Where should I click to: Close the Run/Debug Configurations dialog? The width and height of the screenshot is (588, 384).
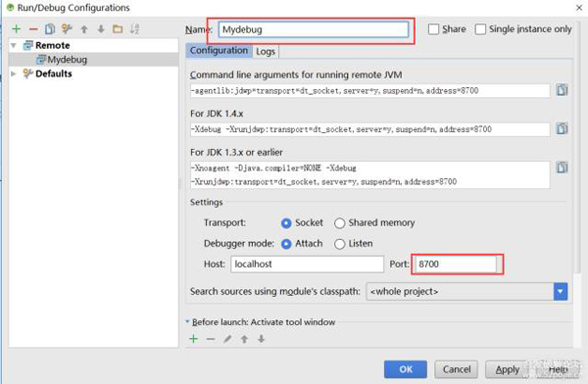(x=579, y=8)
